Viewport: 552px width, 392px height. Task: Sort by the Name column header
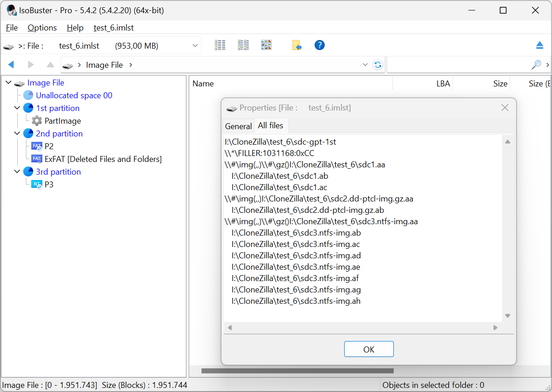click(x=291, y=83)
